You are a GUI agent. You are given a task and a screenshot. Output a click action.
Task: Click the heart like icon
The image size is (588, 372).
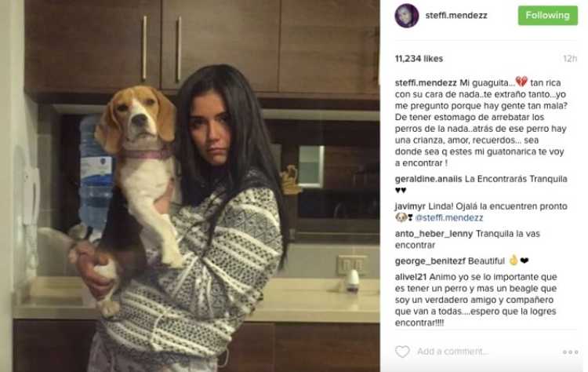(402, 352)
